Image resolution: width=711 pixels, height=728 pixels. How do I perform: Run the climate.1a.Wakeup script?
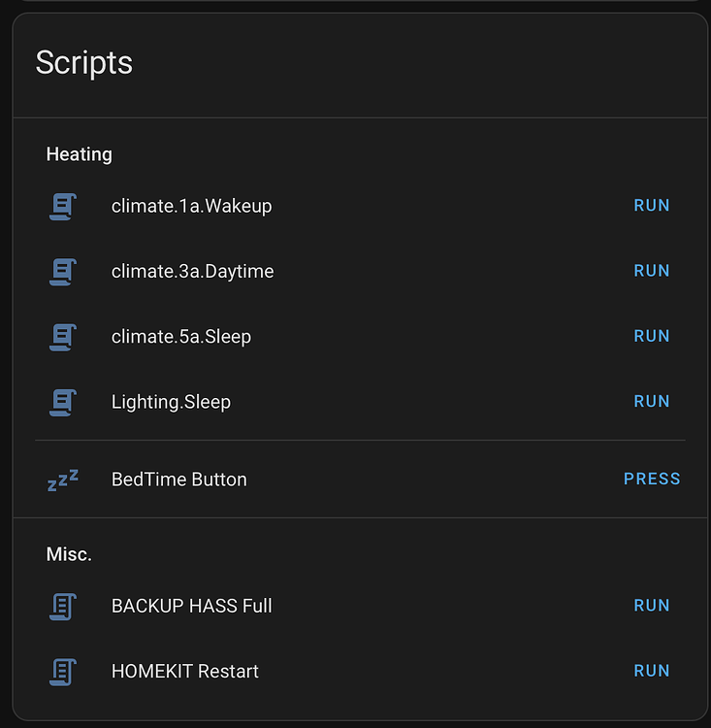(652, 206)
